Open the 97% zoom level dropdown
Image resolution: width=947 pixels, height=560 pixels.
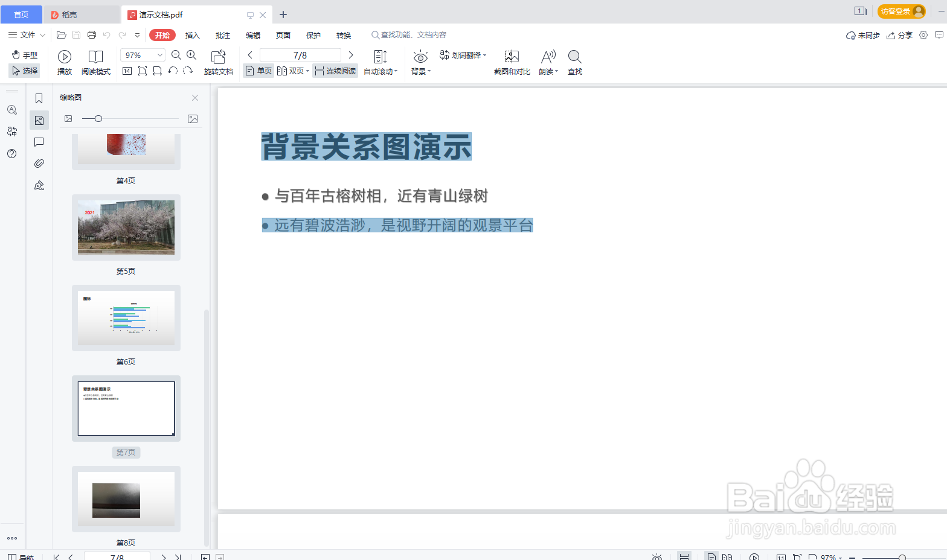160,55
